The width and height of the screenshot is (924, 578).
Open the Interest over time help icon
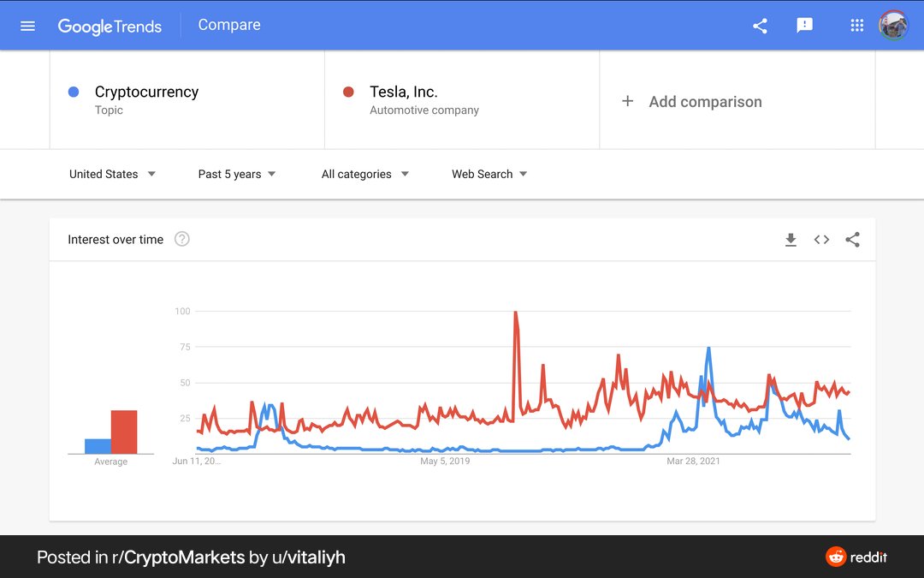click(x=182, y=239)
